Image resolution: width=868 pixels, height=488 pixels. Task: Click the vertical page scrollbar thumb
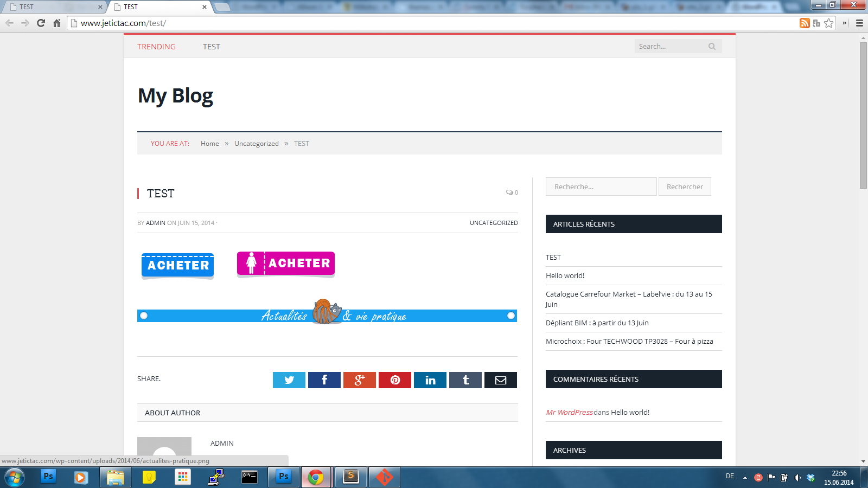863,115
